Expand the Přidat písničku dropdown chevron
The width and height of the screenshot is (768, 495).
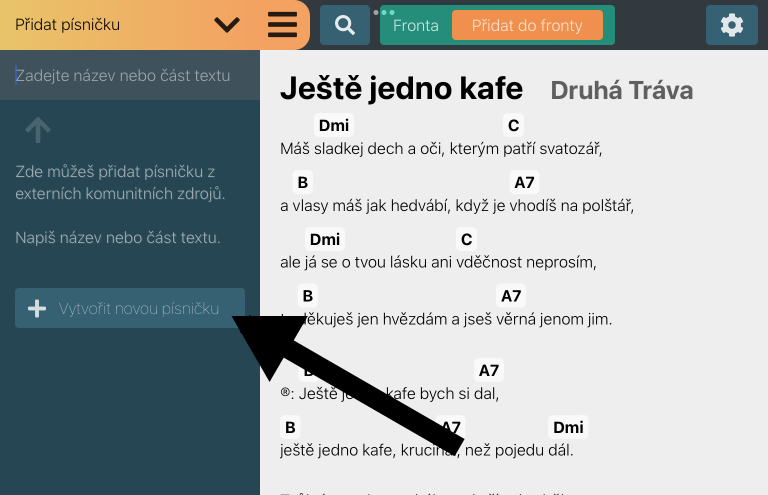coord(227,24)
